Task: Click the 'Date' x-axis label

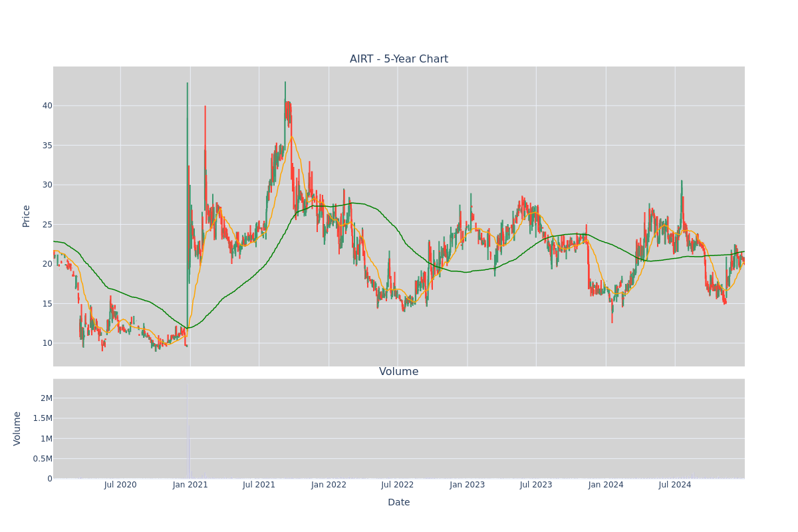Action: tap(399, 503)
